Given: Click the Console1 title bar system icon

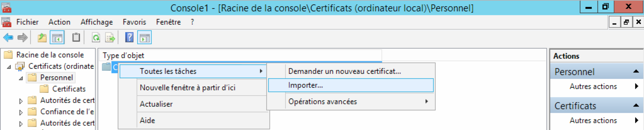Looking at the screenshot, I should coord(6,7).
